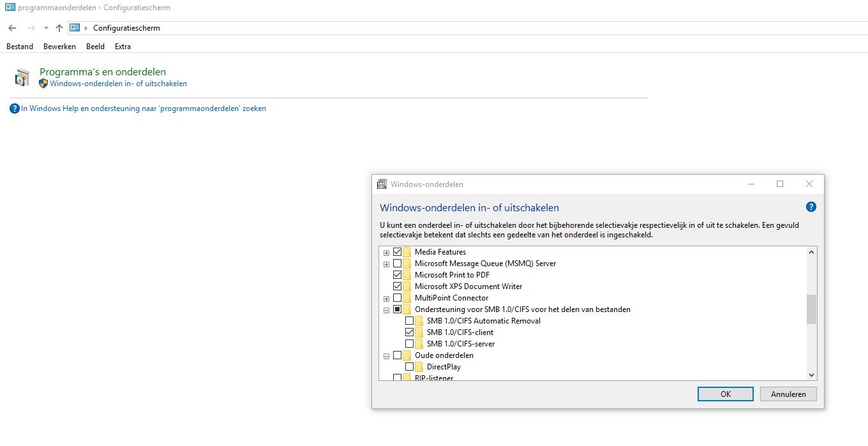Check the DirectPlay checkbox
The height and width of the screenshot is (446, 868).
coord(410,367)
